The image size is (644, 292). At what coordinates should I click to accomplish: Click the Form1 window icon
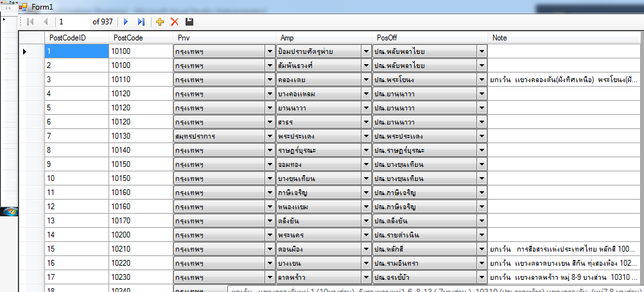24,7
